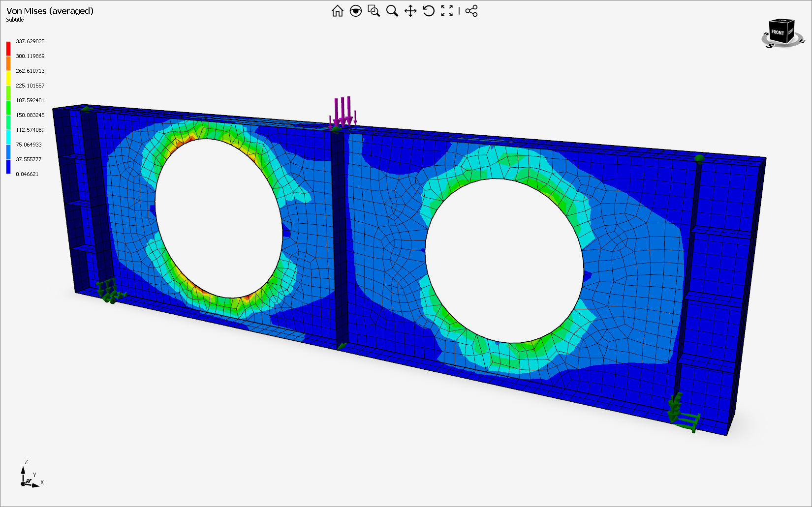This screenshot has width=812, height=507.
Task: Click the RIGHT face of view cube
Action: tap(791, 32)
